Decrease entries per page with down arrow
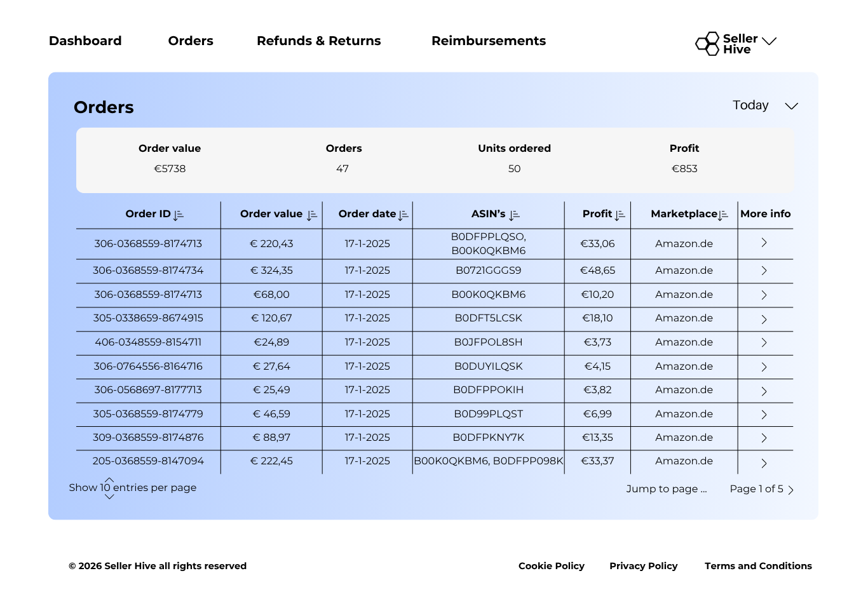The image size is (868, 592). pyautogui.click(x=109, y=497)
